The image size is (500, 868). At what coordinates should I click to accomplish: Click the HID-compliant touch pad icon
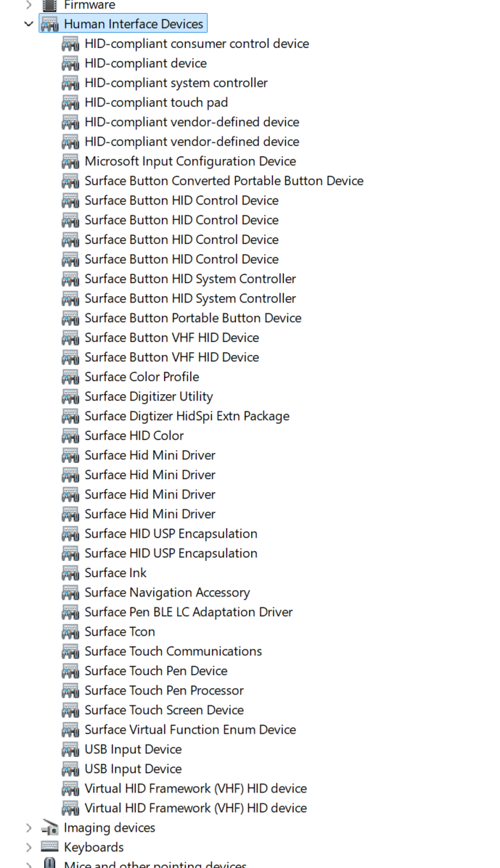click(70, 102)
